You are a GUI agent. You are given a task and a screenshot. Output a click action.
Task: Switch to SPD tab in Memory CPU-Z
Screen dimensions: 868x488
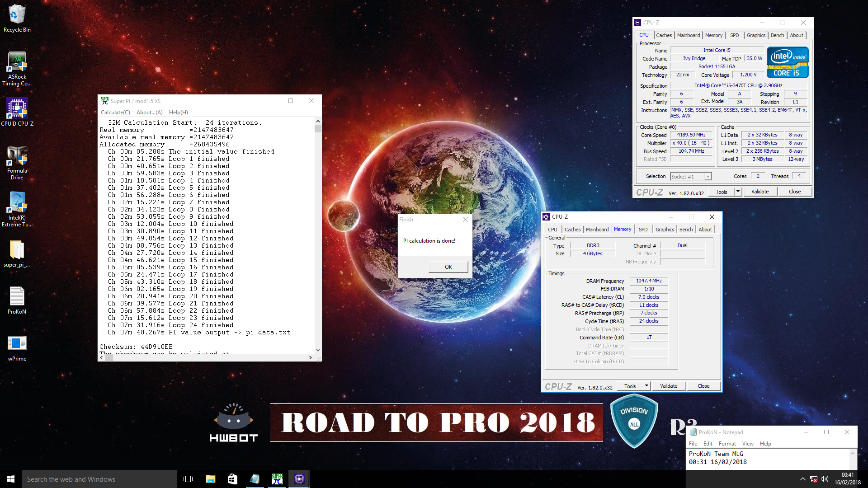[x=643, y=230]
